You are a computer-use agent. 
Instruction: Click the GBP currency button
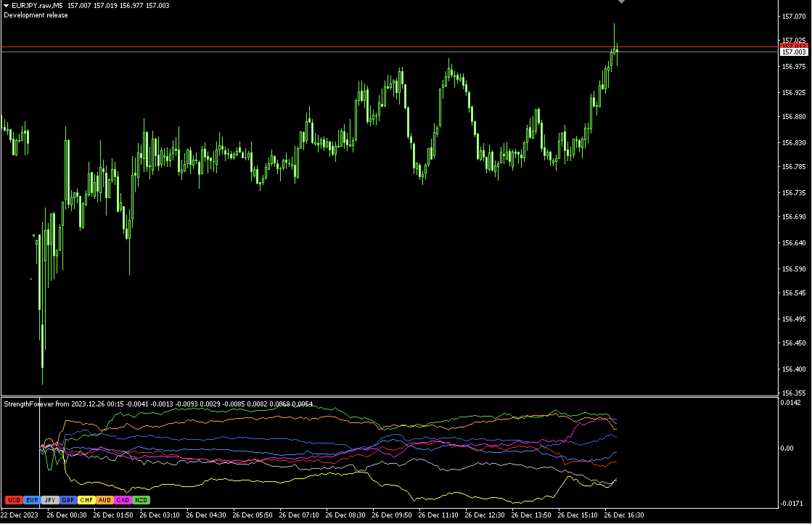68,500
